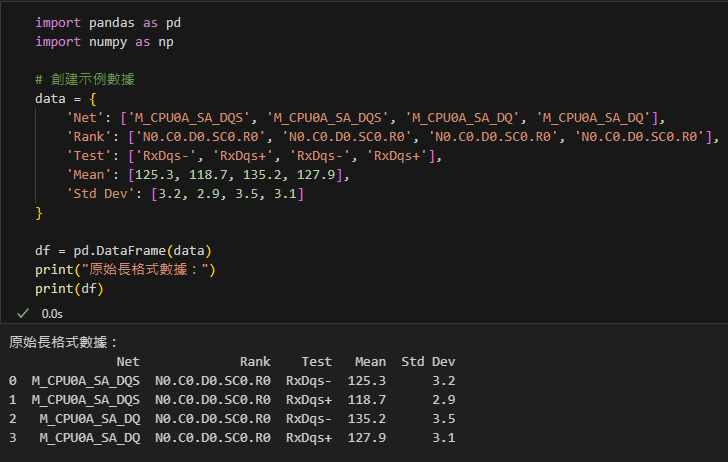Click Mean value 118.7 in output

point(367,400)
